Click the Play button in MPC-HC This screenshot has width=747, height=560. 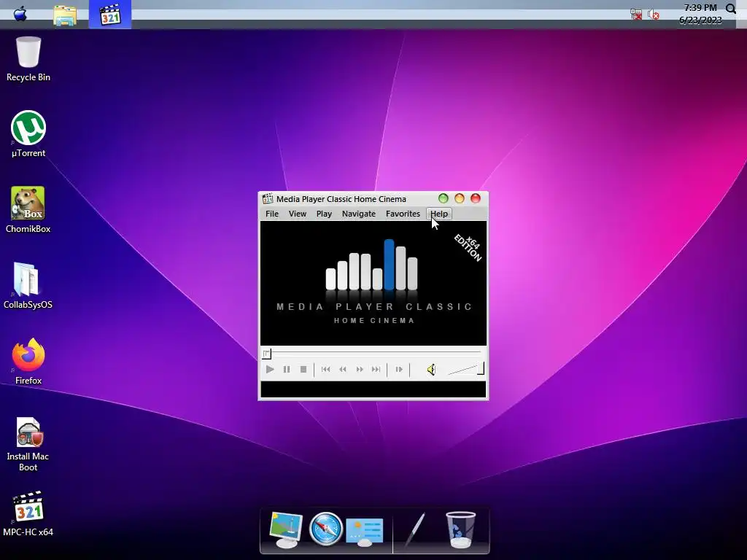coord(270,369)
